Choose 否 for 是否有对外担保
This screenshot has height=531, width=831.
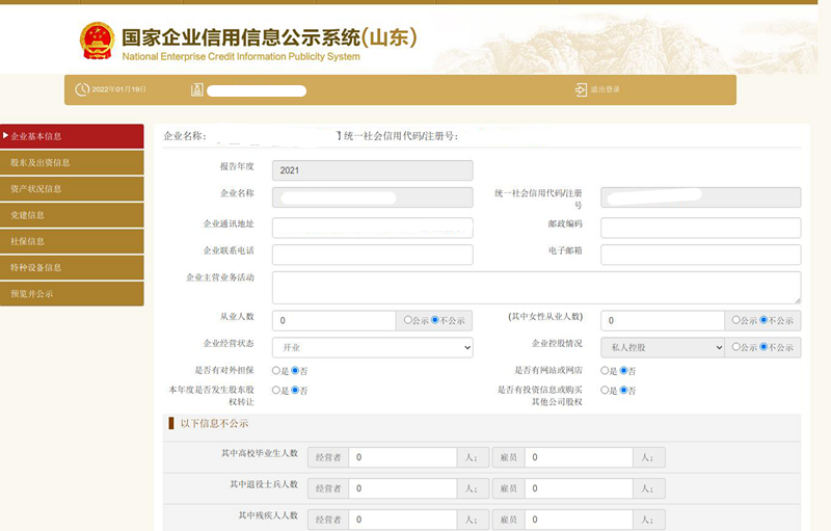(x=295, y=370)
